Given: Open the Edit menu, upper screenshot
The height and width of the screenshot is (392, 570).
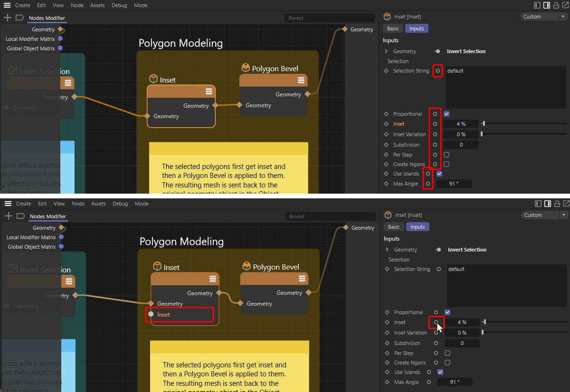Looking at the screenshot, I should 41,5.
